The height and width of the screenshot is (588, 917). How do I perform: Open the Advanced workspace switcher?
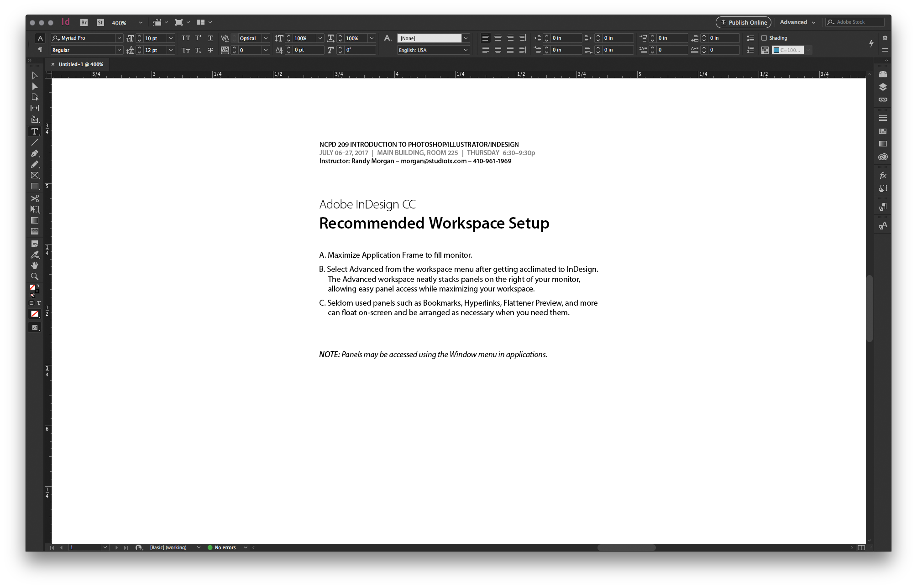point(797,22)
